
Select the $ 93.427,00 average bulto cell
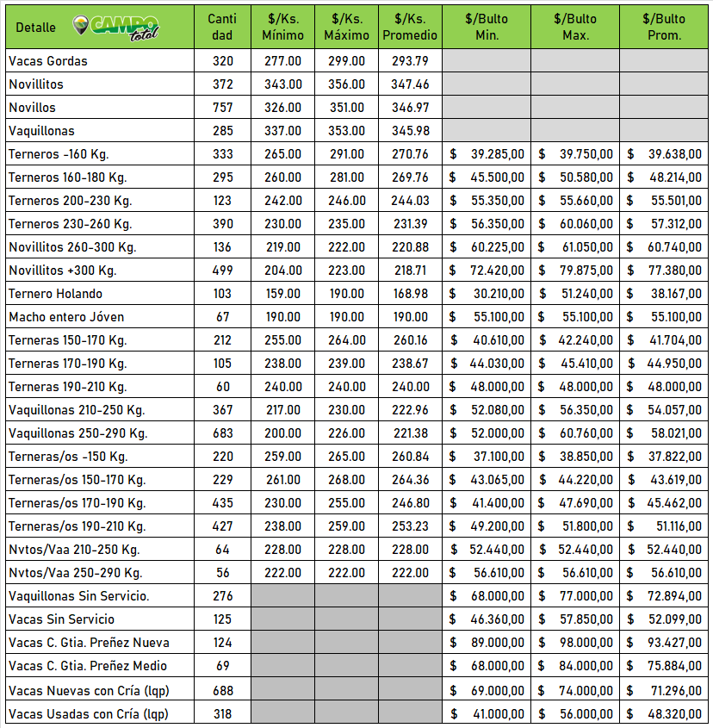pyautogui.click(x=664, y=643)
